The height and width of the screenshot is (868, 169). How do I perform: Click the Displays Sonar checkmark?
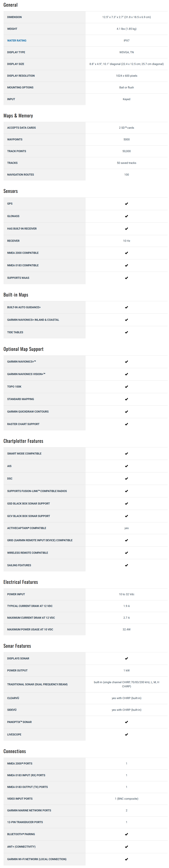tap(126, 658)
